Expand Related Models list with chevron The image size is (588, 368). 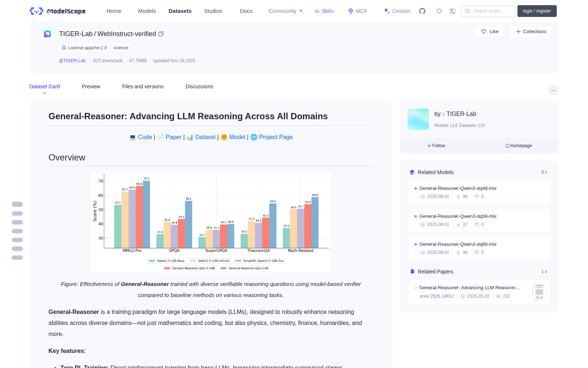pyautogui.click(x=544, y=172)
